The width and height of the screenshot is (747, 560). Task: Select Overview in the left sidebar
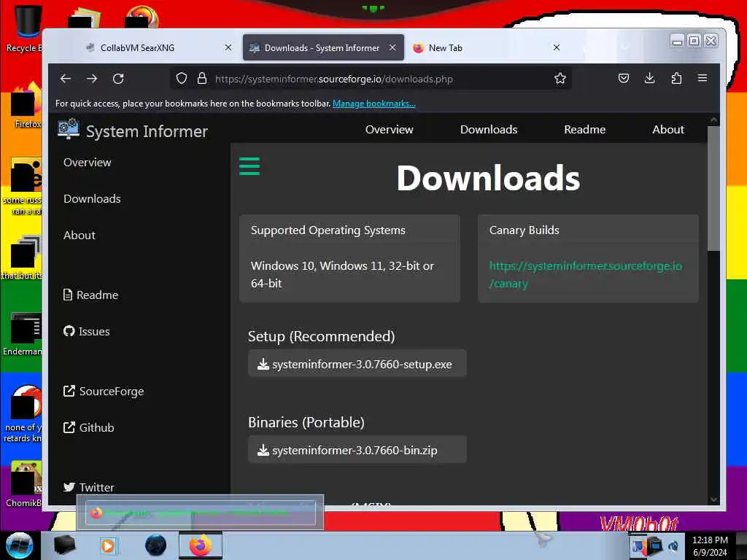tap(88, 163)
